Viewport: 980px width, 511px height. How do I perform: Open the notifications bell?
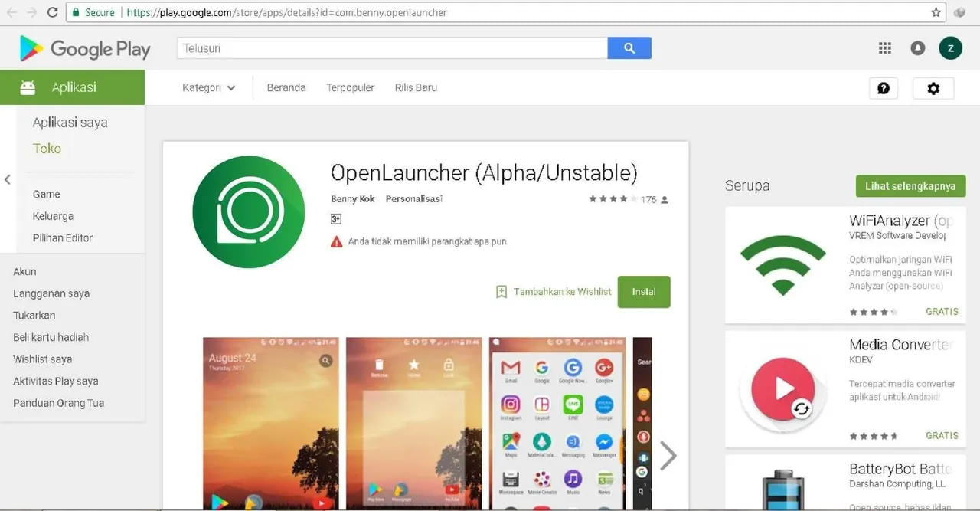[x=917, y=48]
